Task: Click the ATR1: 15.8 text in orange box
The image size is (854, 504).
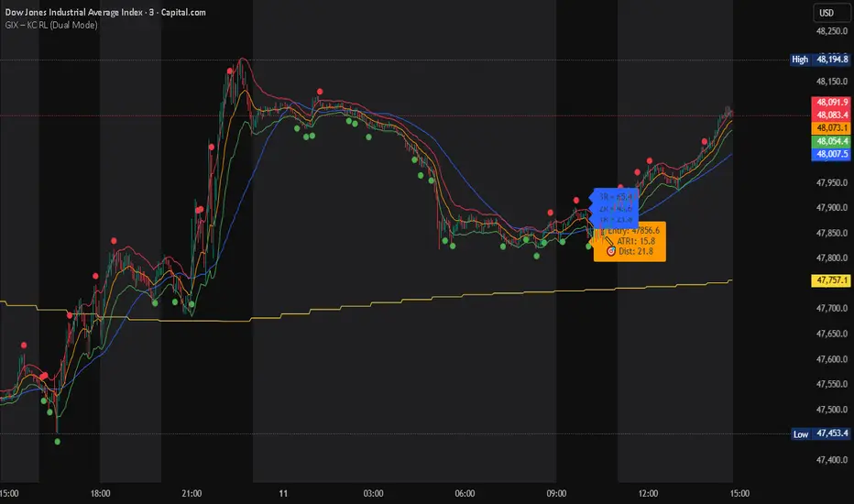Action: tap(636, 241)
